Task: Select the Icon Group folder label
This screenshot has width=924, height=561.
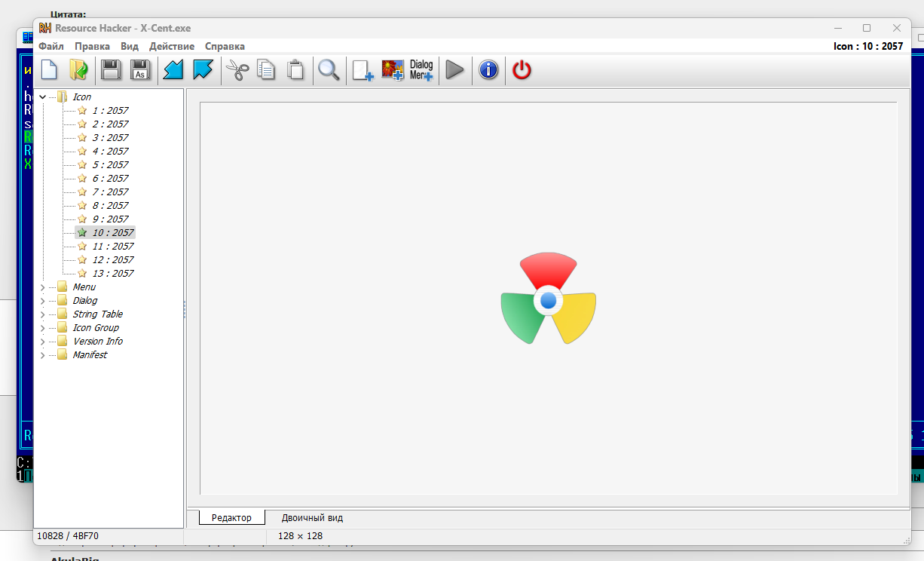Action: 96,327
